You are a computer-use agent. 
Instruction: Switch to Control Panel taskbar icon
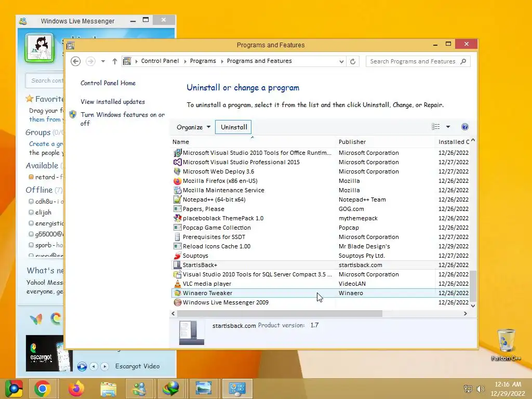coord(237,389)
